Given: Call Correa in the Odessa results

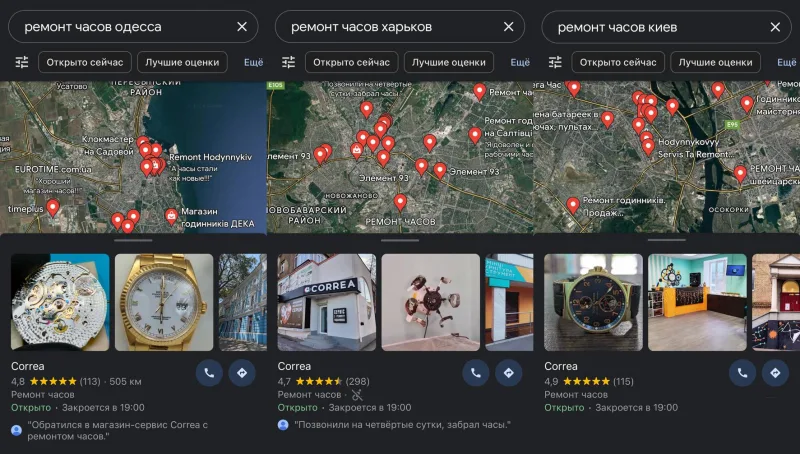Looking at the screenshot, I should [209, 373].
